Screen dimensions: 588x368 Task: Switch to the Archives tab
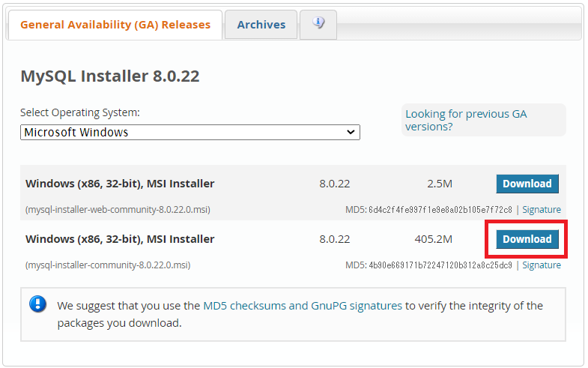261,25
